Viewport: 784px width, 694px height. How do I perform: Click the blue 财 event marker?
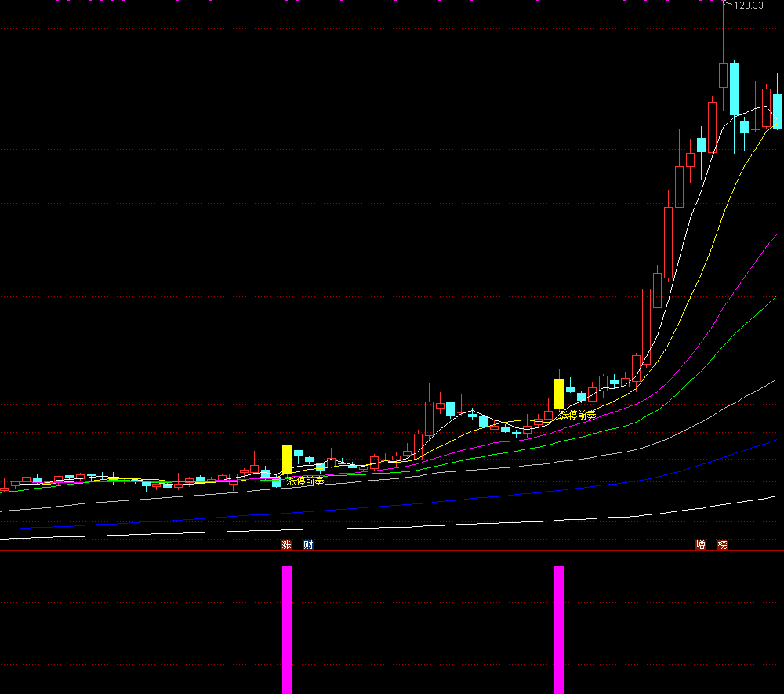(x=308, y=545)
